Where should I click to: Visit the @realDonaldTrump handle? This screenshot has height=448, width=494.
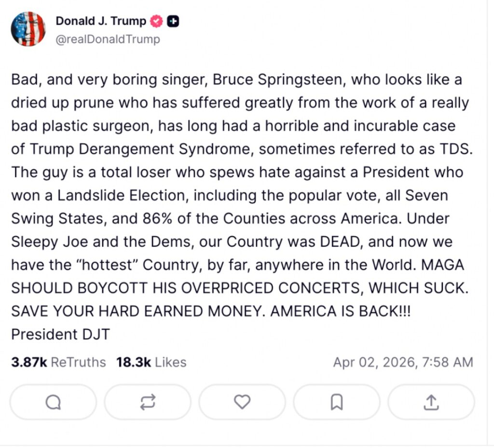click(108, 39)
